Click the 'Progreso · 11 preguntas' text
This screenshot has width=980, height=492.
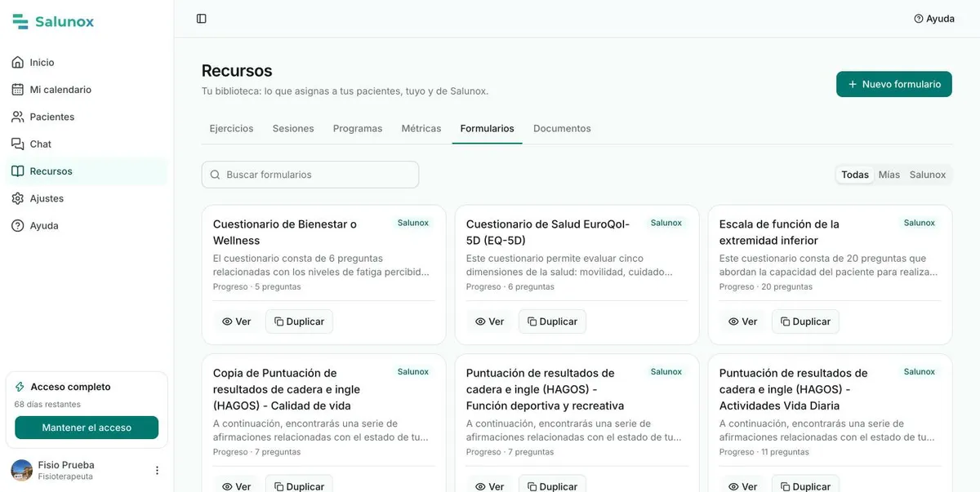(x=764, y=452)
